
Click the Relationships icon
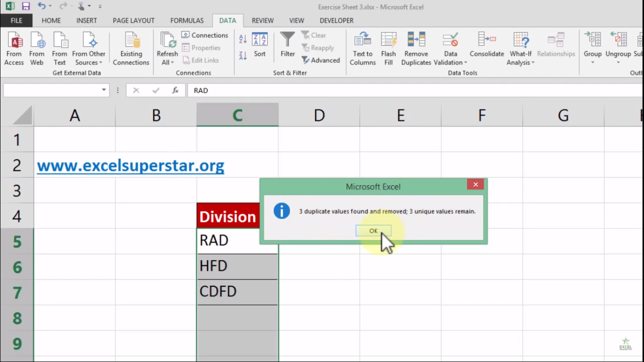click(x=556, y=41)
